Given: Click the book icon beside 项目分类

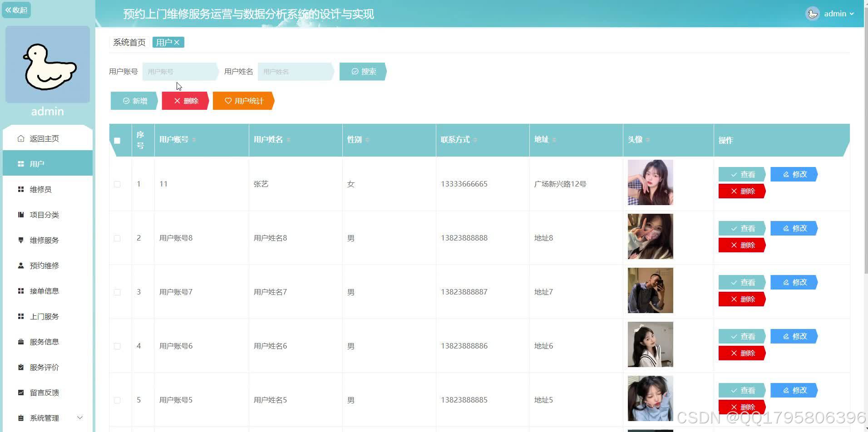Looking at the screenshot, I should click(x=21, y=215).
